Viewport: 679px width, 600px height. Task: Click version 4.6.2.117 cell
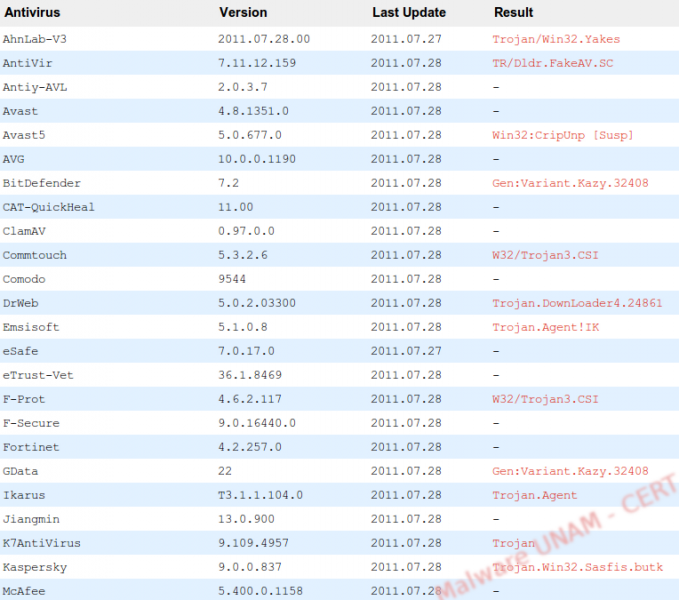(x=250, y=399)
